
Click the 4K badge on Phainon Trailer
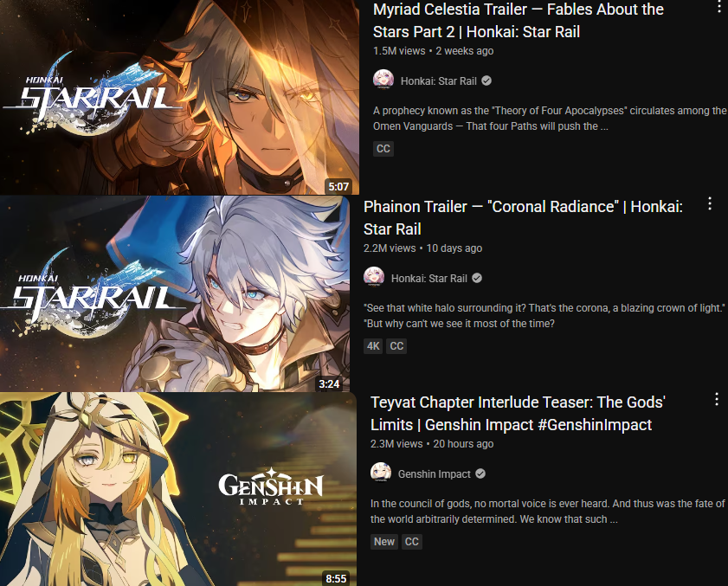373,346
